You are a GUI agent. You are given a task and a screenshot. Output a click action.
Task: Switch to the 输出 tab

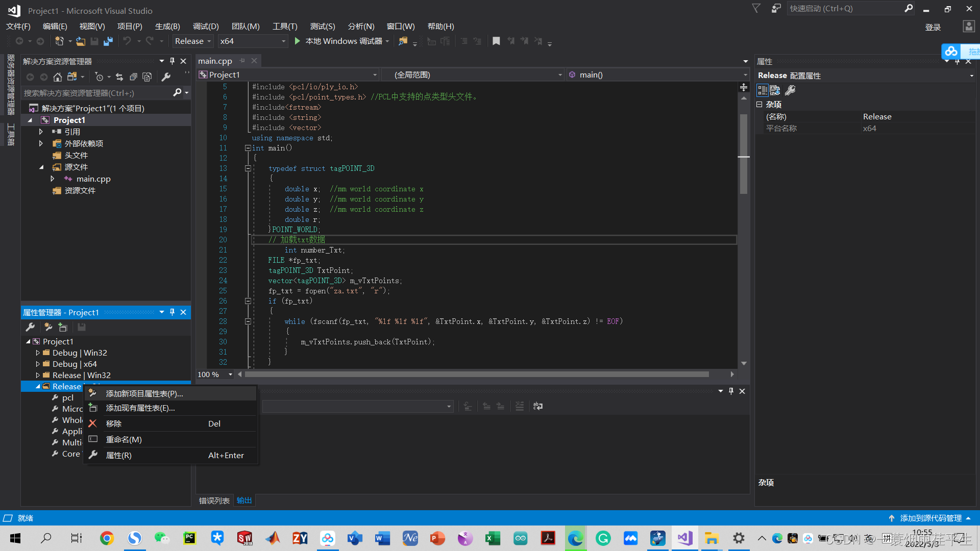244,500
